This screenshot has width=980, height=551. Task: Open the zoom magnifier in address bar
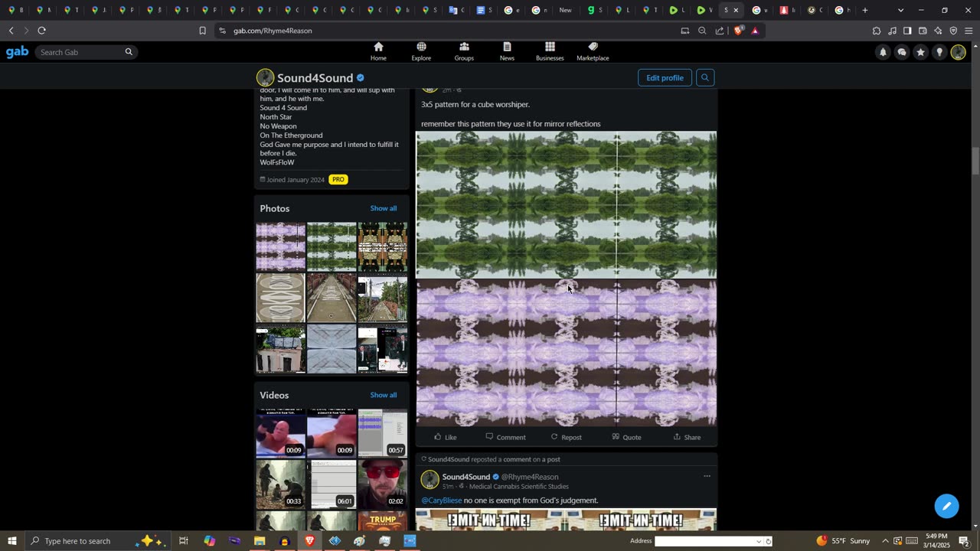(702, 31)
